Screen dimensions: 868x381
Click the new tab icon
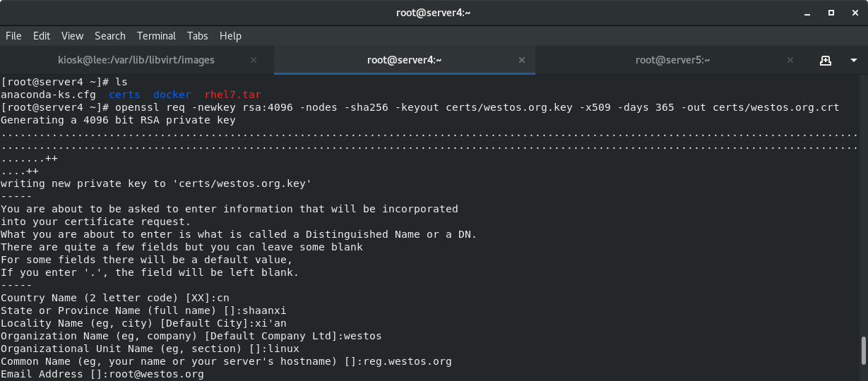(x=825, y=60)
